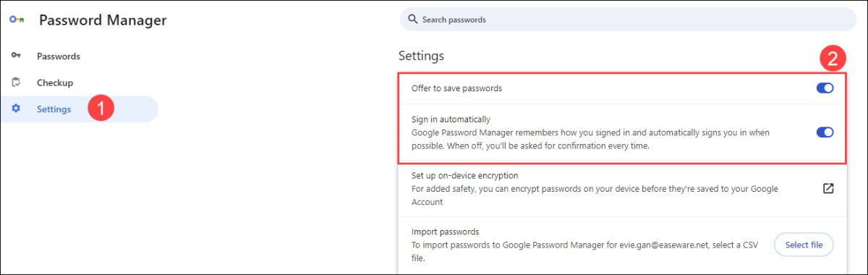Click the Select file button
The width and height of the screenshot is (868, 275).
point(804,245)
